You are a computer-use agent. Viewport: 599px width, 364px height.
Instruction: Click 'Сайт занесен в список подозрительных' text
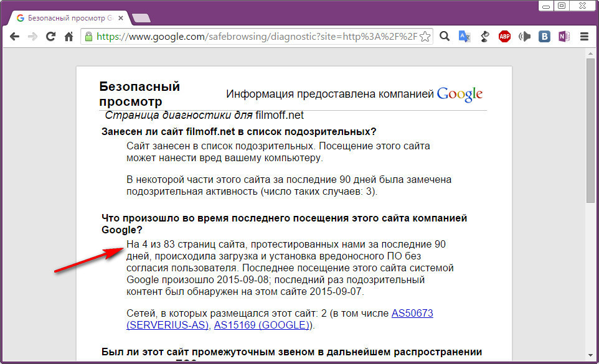pyautogui.click(x=278, y=152)
